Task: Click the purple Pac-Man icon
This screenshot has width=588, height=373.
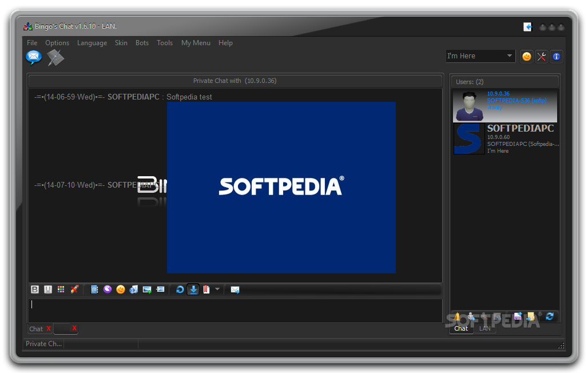Action: coord(108,289)
